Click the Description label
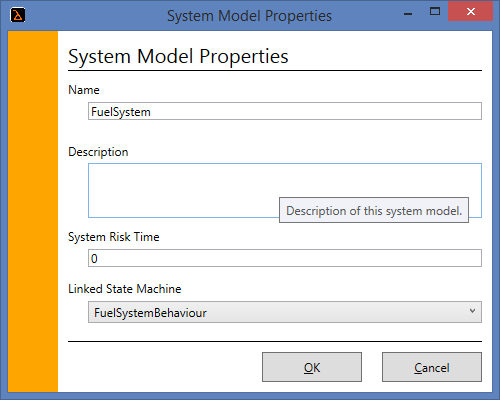Viewport: 500px width, 400px height. (98, 152)
